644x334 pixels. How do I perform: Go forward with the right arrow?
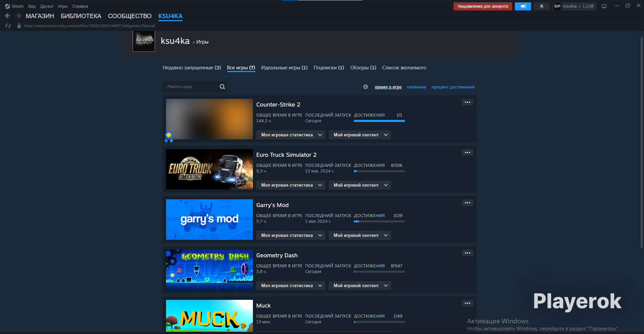coord(18,16)
